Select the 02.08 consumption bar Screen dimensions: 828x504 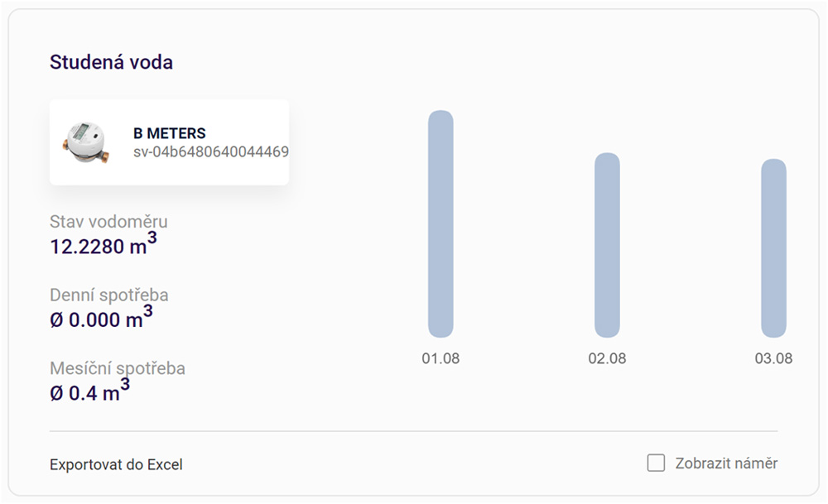coord(607,246)
